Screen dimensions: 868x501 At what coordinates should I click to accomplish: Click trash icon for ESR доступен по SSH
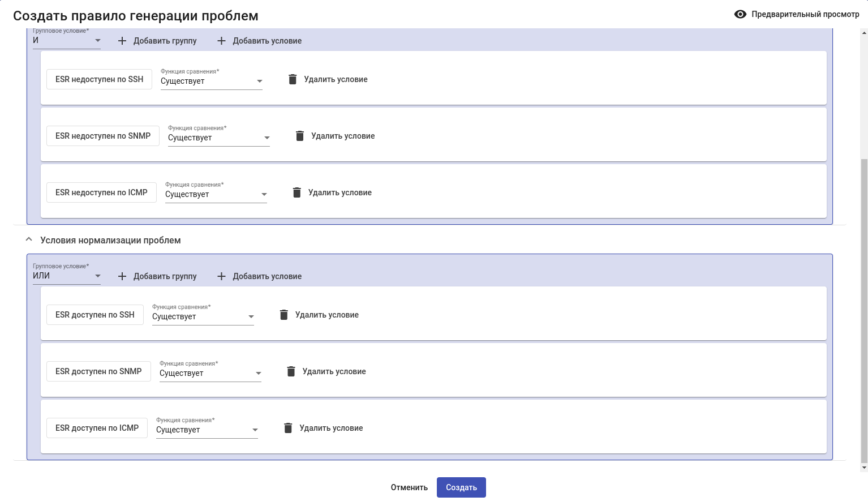pos(284,315)
